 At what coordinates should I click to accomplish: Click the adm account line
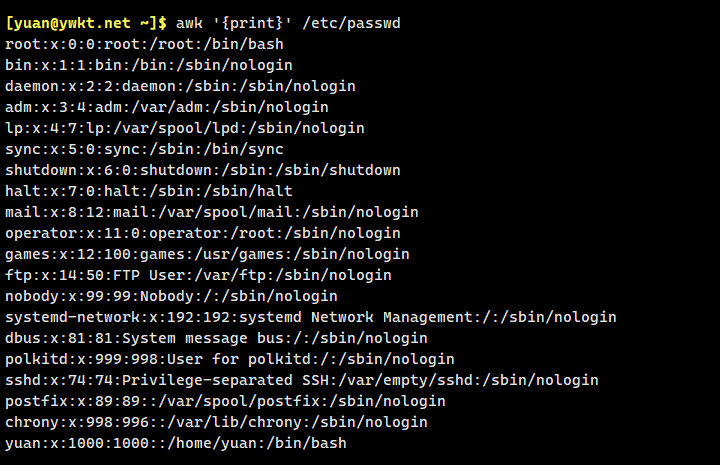point(166,107)
